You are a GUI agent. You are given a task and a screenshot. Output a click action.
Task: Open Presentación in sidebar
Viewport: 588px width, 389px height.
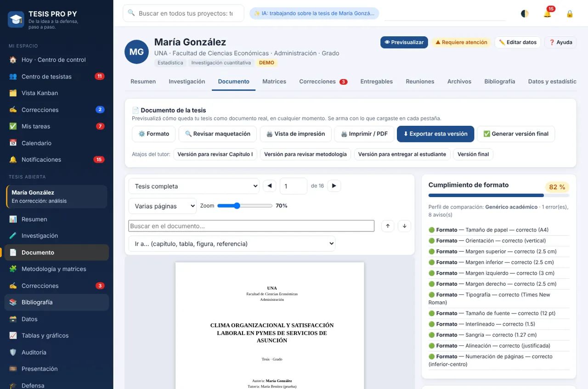(x=57, y=369)
